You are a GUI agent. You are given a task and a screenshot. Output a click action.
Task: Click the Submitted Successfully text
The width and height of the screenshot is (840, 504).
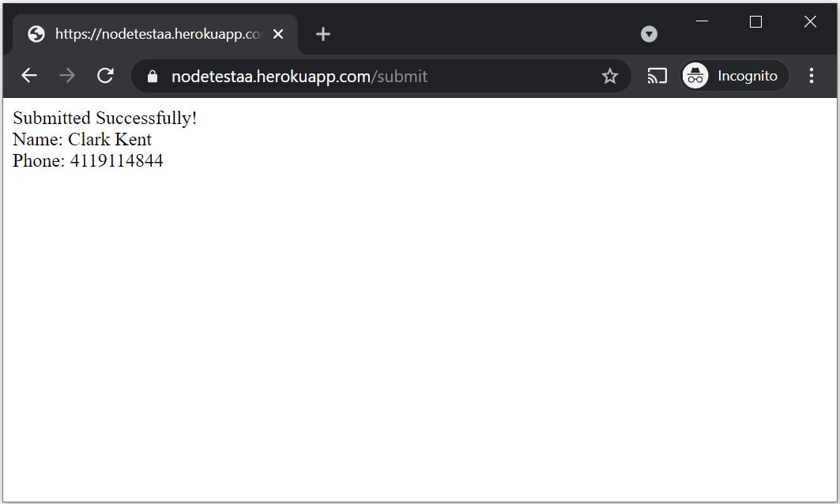pos(104,118)
